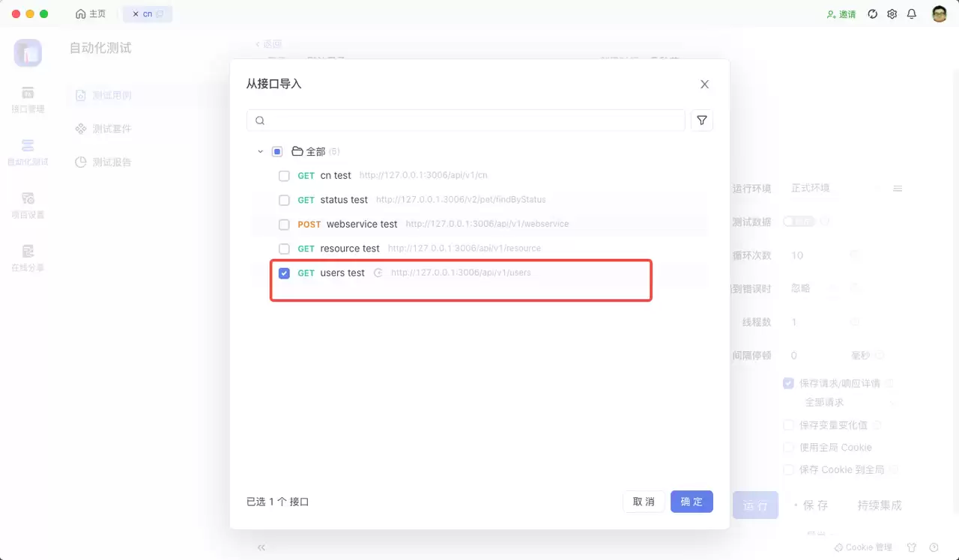Click the POST method label of webservice test
959x560 pixels.
[309, 225]
